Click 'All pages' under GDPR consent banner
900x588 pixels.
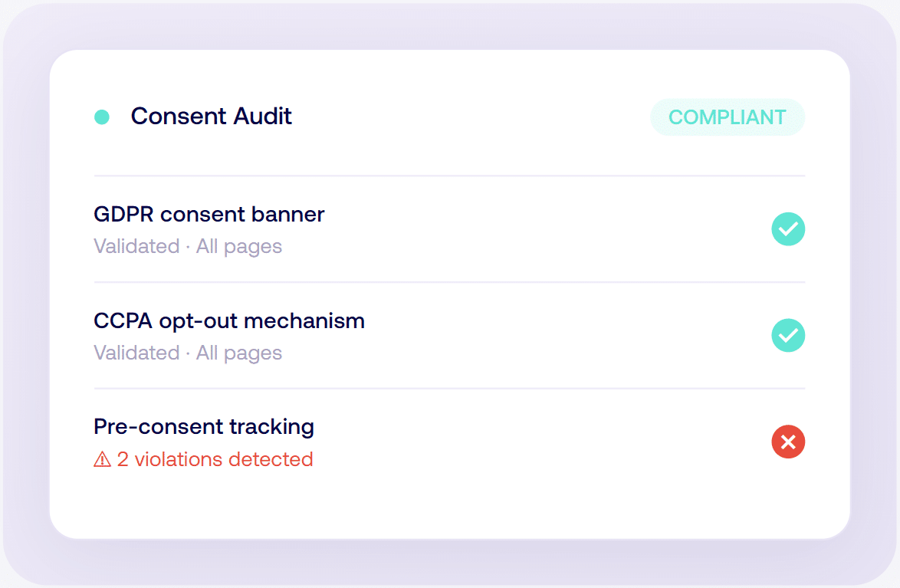coord(239,247)
